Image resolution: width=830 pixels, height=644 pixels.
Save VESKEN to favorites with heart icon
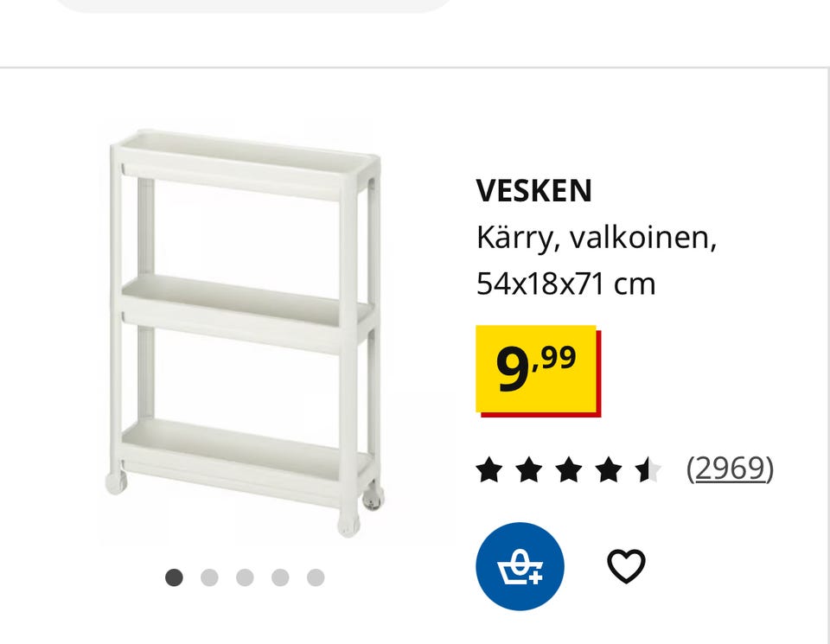click(626, 566)
